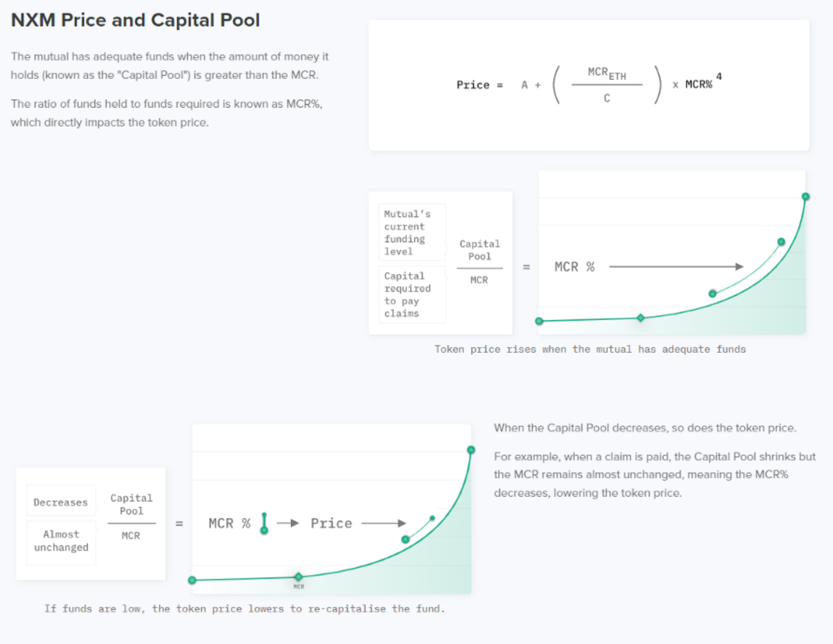Click the "Price =" text in the formula card
This screenshot has width=833, height=644.
480,85
